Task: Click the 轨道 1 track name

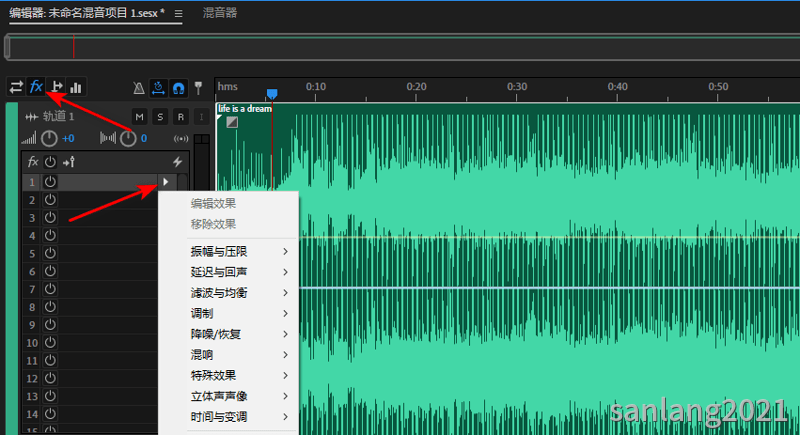Action: [59, 116]
